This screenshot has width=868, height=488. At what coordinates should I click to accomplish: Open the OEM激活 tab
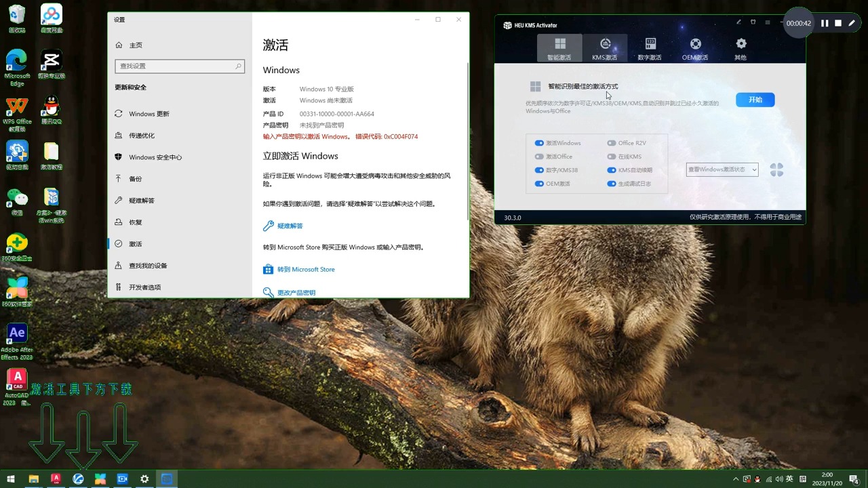point(695,48)
